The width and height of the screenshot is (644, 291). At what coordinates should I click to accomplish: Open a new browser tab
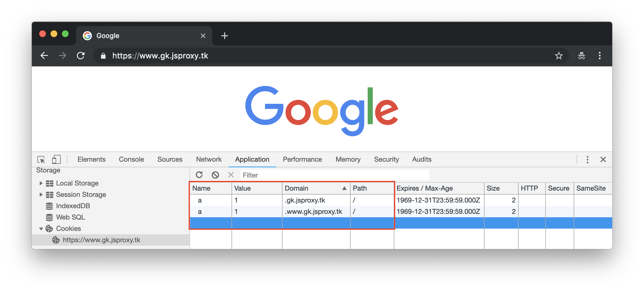(x=224, y=36)
